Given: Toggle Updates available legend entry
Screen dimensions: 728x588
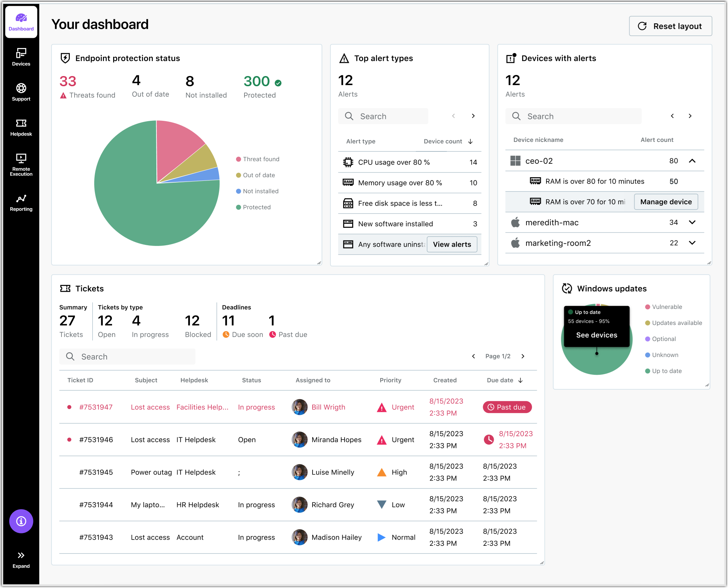Looking at the screenshot, I should click(673, 323).
